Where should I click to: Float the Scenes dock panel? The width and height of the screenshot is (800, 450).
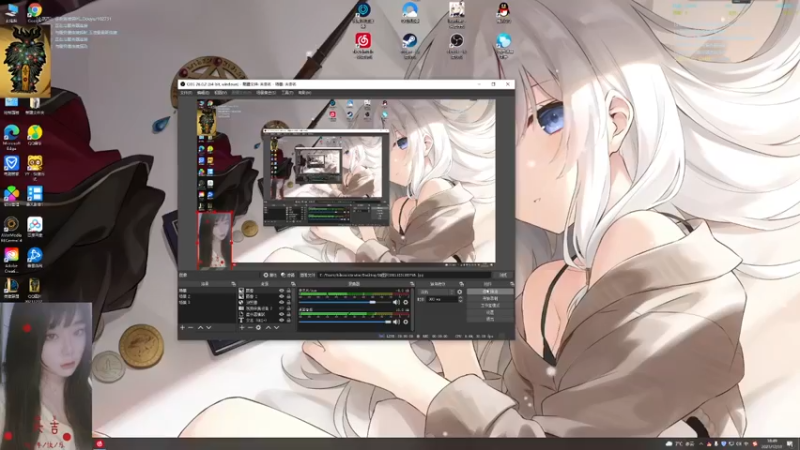click(x=234, y=284)
